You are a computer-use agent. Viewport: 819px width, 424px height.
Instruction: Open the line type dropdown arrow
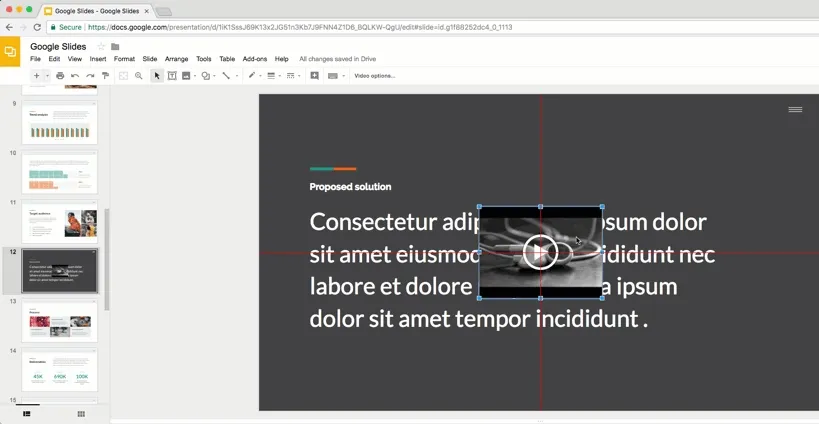(x=237, y=76)
